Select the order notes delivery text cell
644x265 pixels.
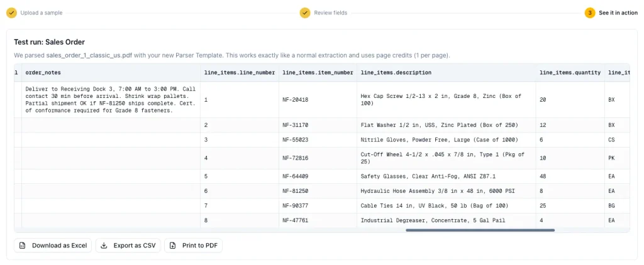111,100
